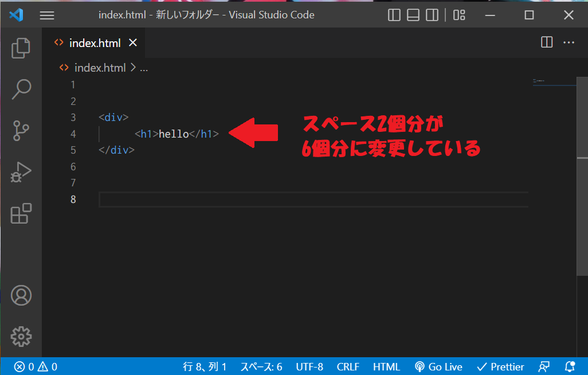Screen dimensions: 588x375
Task: Toggle the bottom panel layout button
Action: [x=413, y=15]
